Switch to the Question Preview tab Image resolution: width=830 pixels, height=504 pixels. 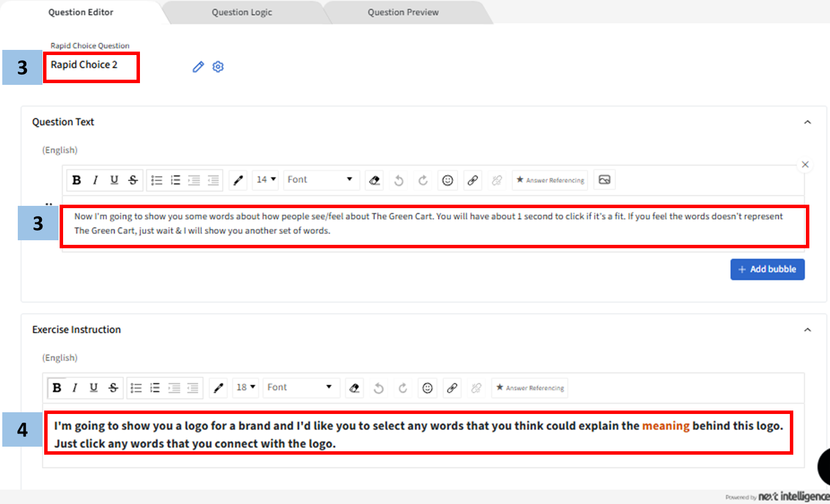(x=403, y=13)
